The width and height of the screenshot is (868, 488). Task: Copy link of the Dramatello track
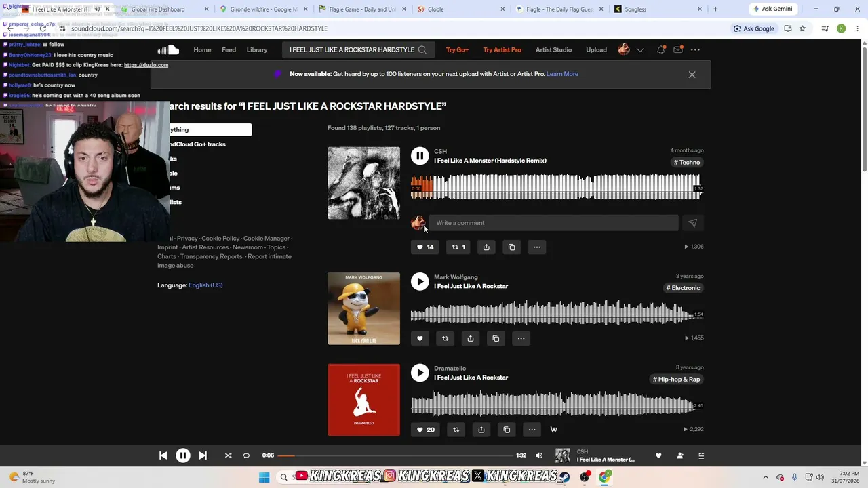click(x=507, y=430)
